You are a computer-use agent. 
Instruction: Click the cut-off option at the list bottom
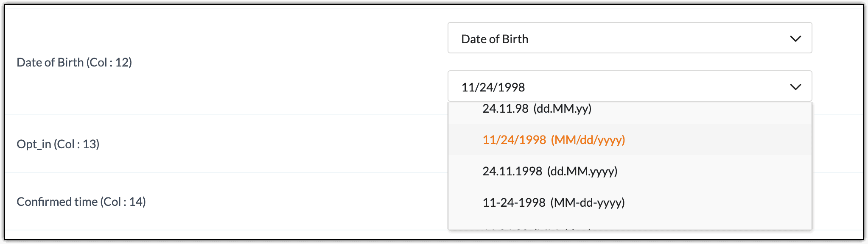click(537, 229)
